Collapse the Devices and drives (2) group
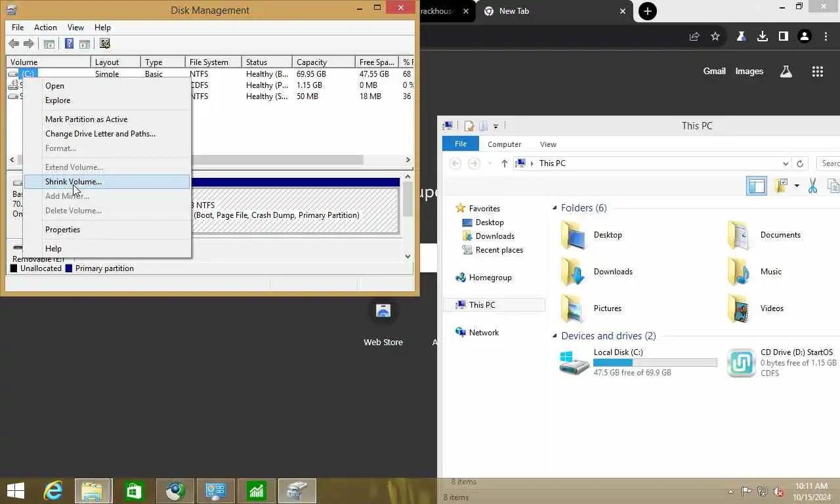 [x=555, y=336]
